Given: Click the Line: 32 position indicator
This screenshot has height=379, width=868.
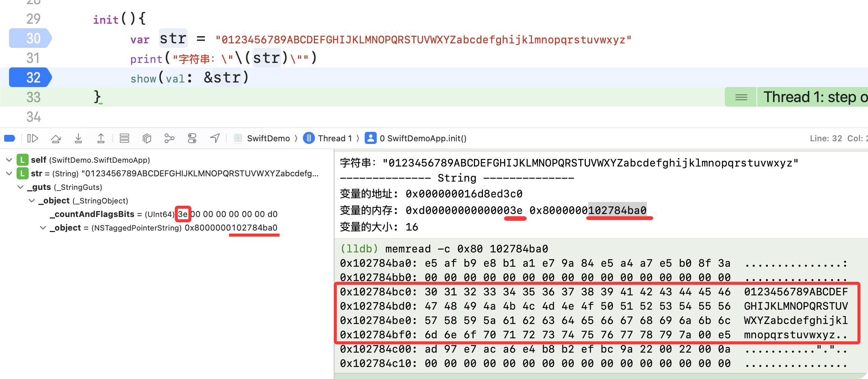Looking at the screenshot, I should (x=826, y=139).
